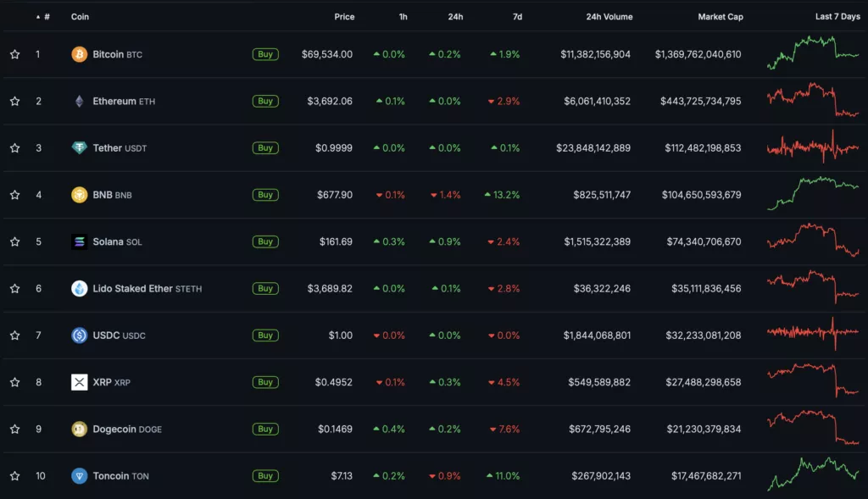Viewport: 868px width, 499px height.
Task: Click Buy in the Dogecoin row
Action: click(265, 429)
